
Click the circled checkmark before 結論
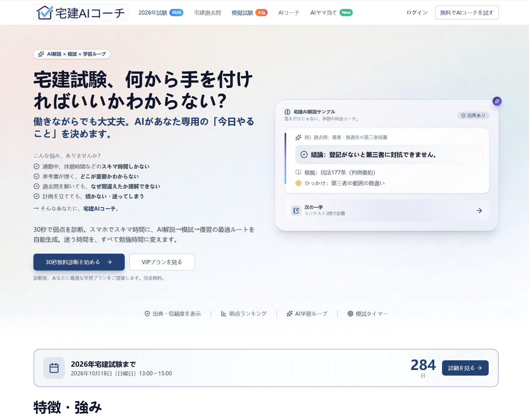click(304, 154)
